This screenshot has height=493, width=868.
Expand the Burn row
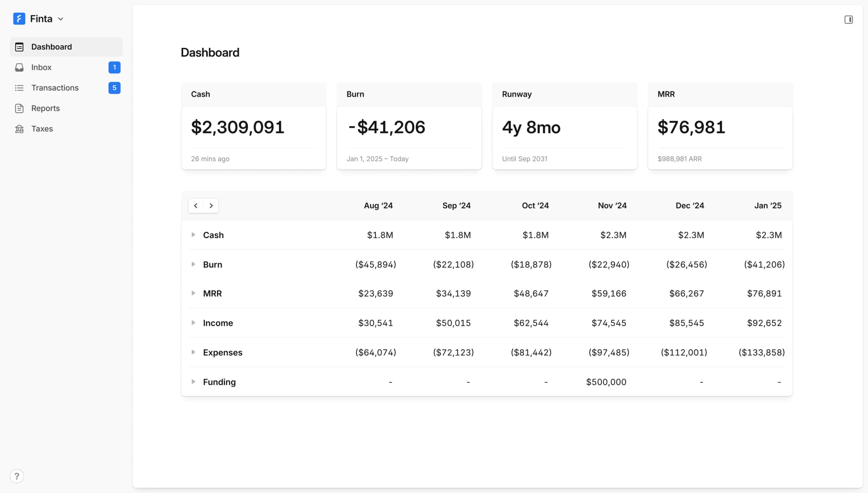193,264
